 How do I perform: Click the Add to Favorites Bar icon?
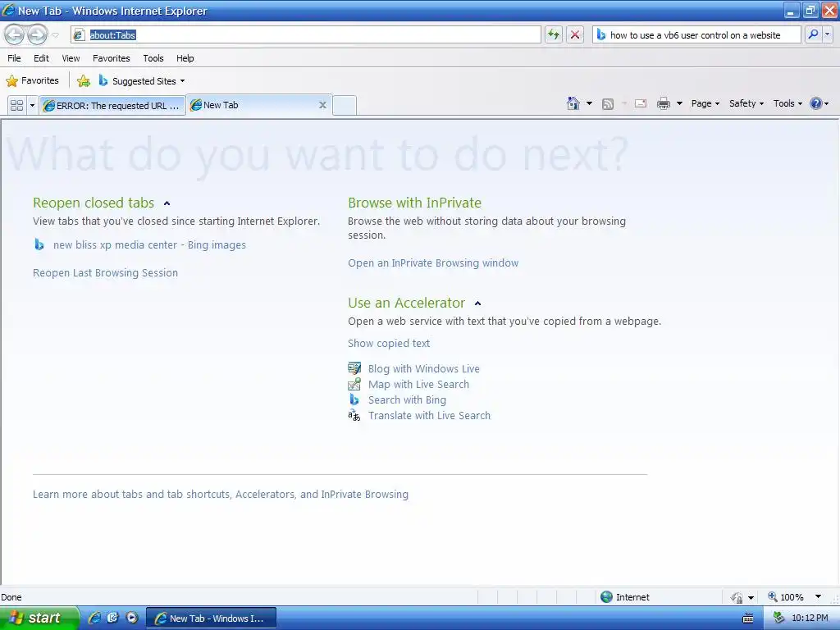point(84,81)
